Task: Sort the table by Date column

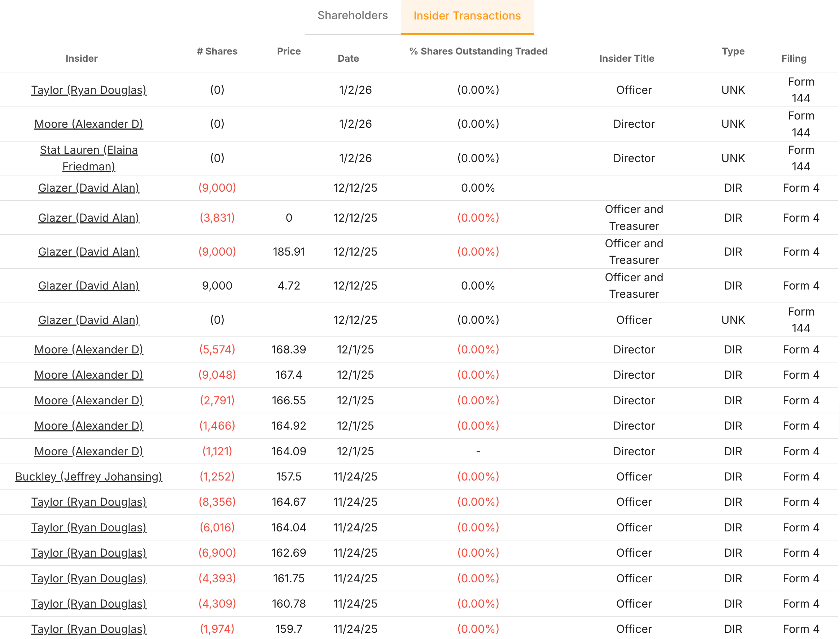Action: tap(348, 58)
